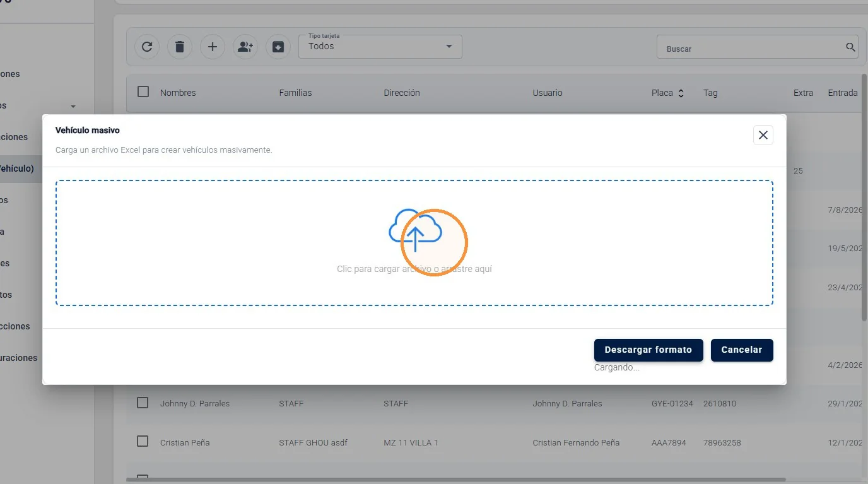The width and height of the screenshot is (868, 484).
Task: Click the horizontal scrollbar under table
Action: click(456, 480)
